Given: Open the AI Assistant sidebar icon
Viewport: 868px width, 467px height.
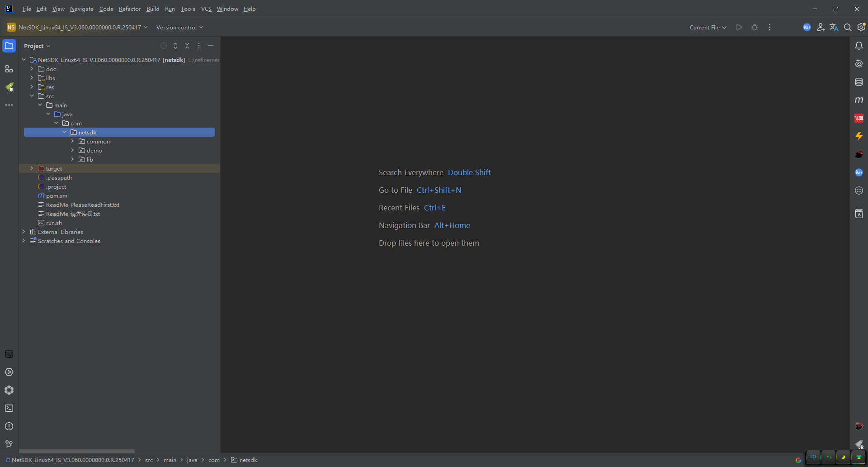Looking at the screenshot, I should (859, 64).
